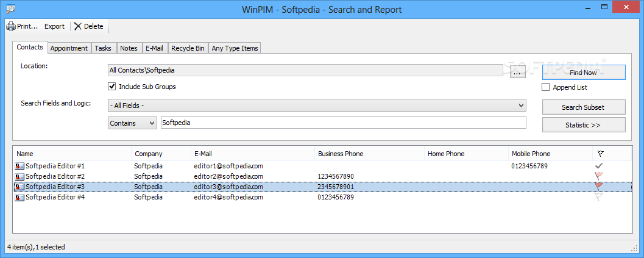This screenshot has width=644, height=258.
Task: Sort by the Home Phone column header
Action: tap(466, 154)
